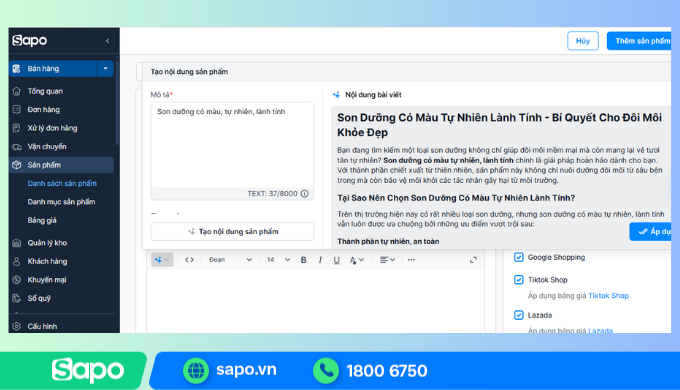This screenshot has width=680, height=390.
Task: Click the Sapo logo in the sidebar
Action: (x=29, y=40)
